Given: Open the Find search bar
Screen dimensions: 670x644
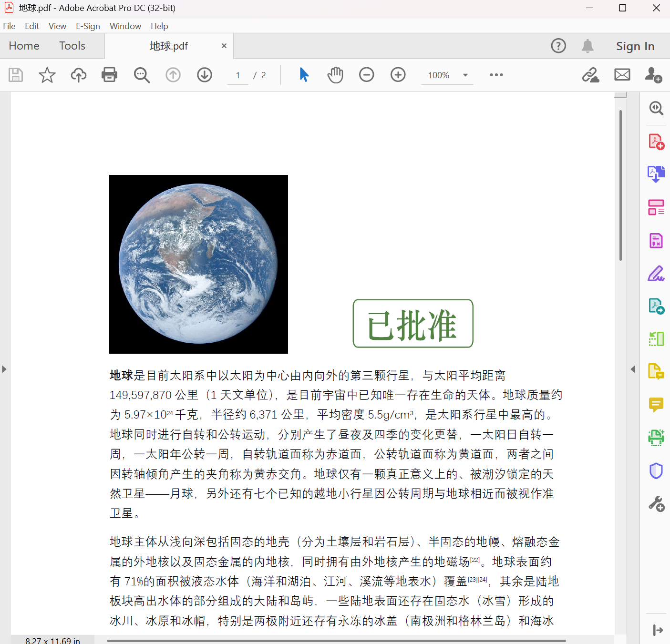Looking at the screenshot, I should point(142,75).
